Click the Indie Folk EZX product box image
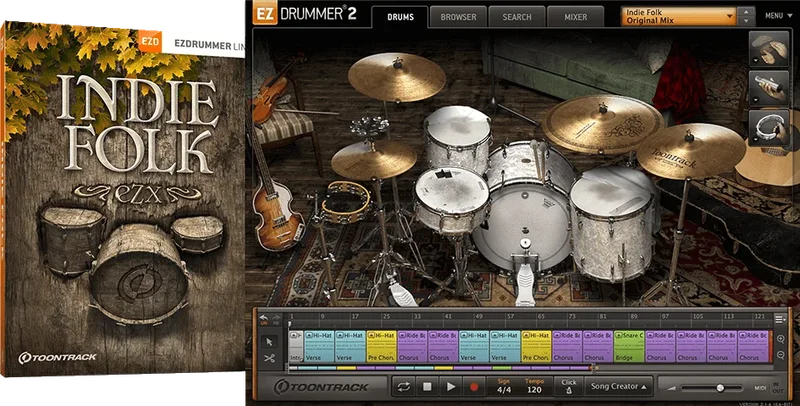The height and width of the screenshot is (406, 800). pos(122,199)
